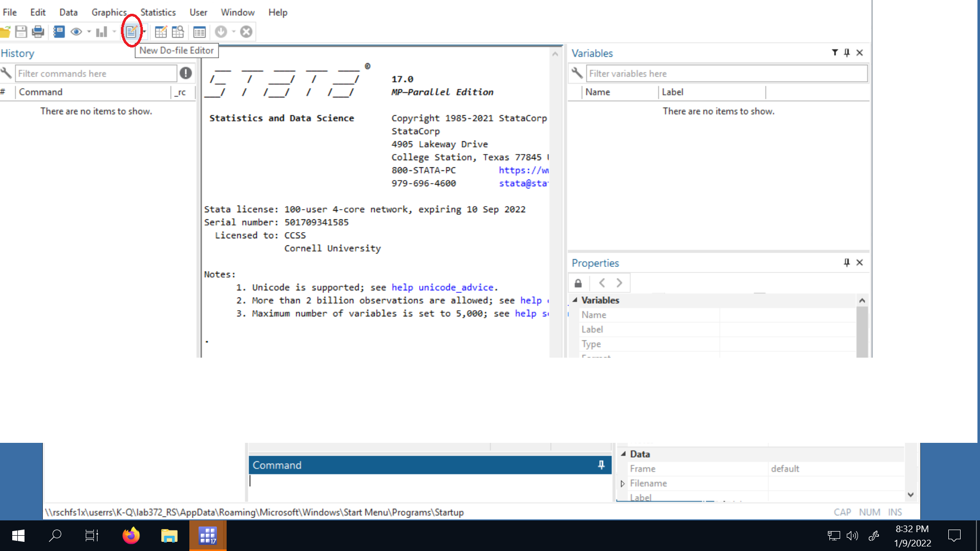Open Windows taskbar search
This screenshot has height=551, width=980.
(55, 535)
